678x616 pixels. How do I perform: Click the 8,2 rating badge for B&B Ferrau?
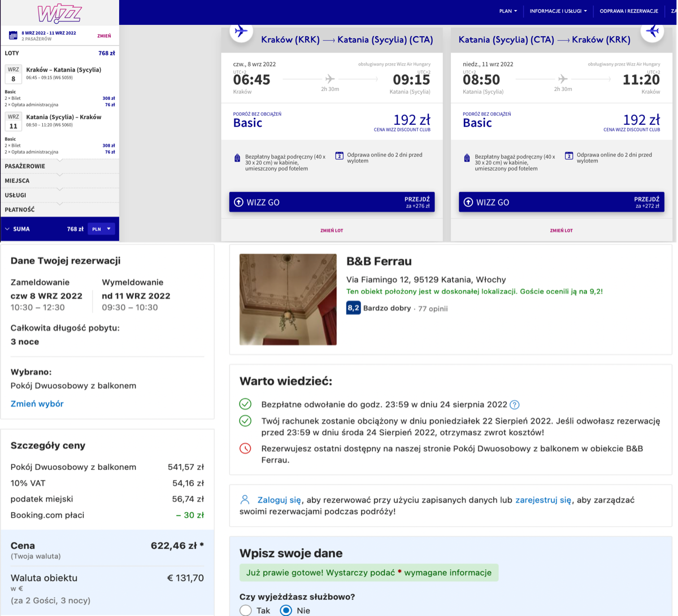pyautogui.click(x=354, y=308)
